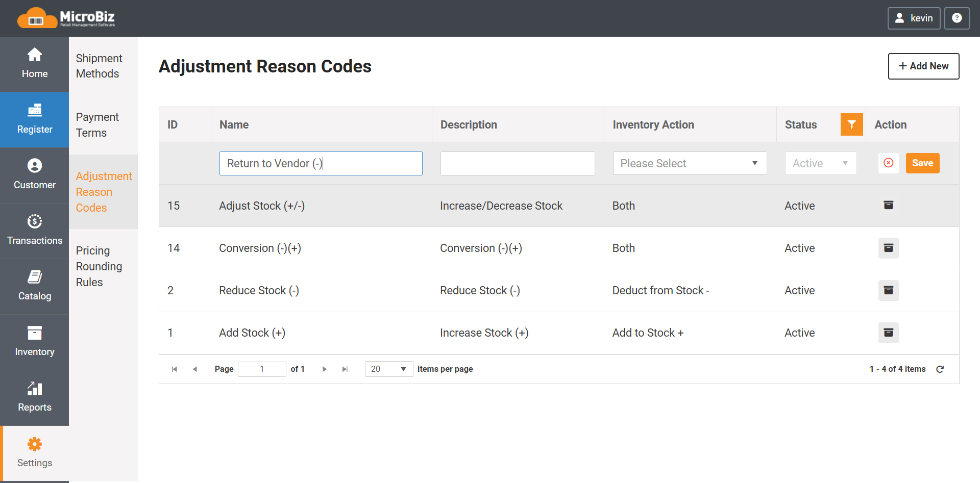Go to the next page
Image resolution: width=980 pixels, height=483 pixels.
325,369
